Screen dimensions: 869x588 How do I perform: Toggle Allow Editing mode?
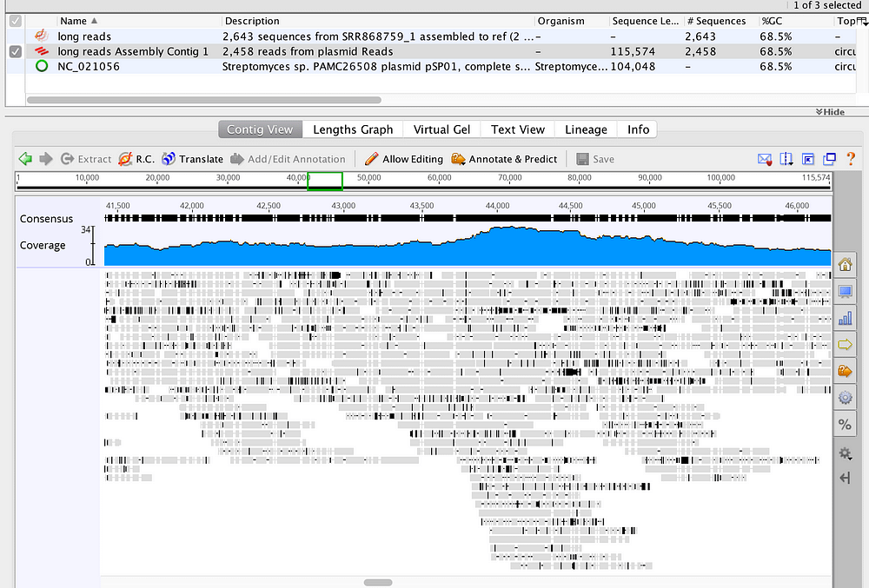(x=403, y=159)
